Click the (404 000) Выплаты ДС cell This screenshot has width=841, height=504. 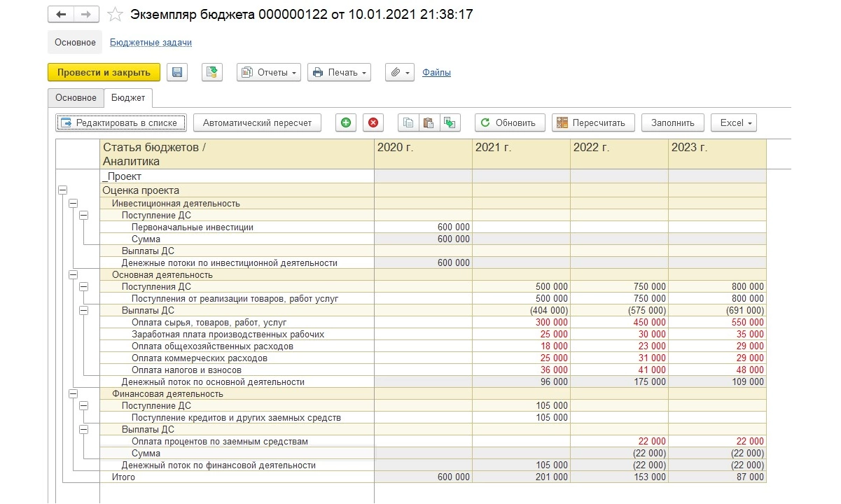pyautogui.click(x=522, y=310)
